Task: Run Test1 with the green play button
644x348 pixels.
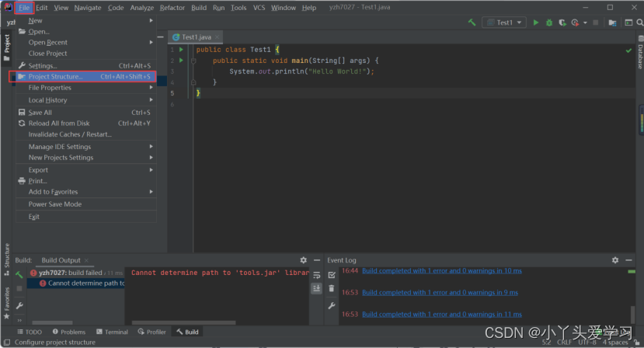Action: point(535,23)
